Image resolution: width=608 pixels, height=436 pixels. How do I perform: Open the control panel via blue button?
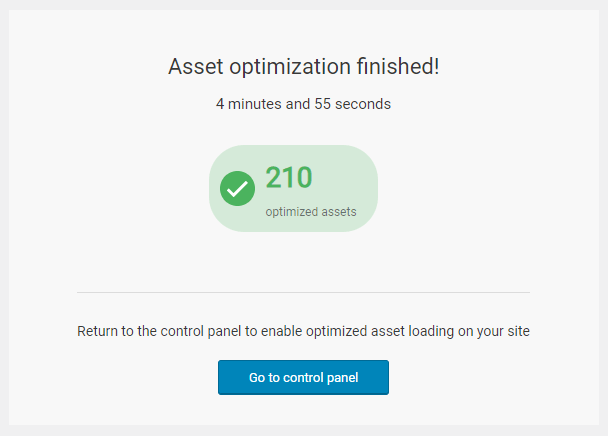tap(303, 378)
